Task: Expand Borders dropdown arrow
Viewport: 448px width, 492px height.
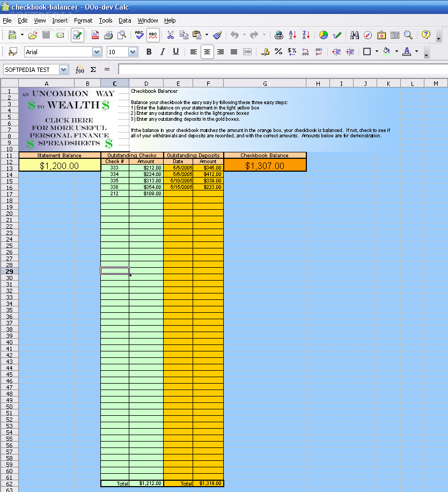Action: tap(377, 52)
